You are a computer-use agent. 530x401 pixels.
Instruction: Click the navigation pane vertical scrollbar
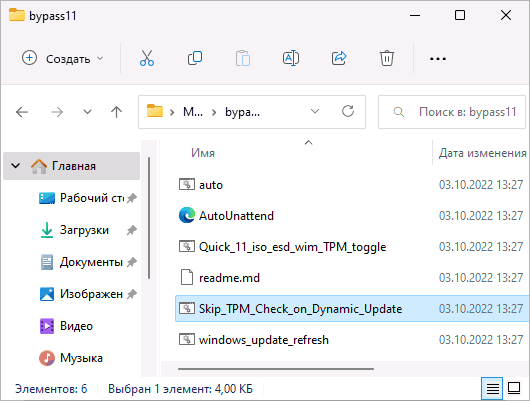pos(149,218)
